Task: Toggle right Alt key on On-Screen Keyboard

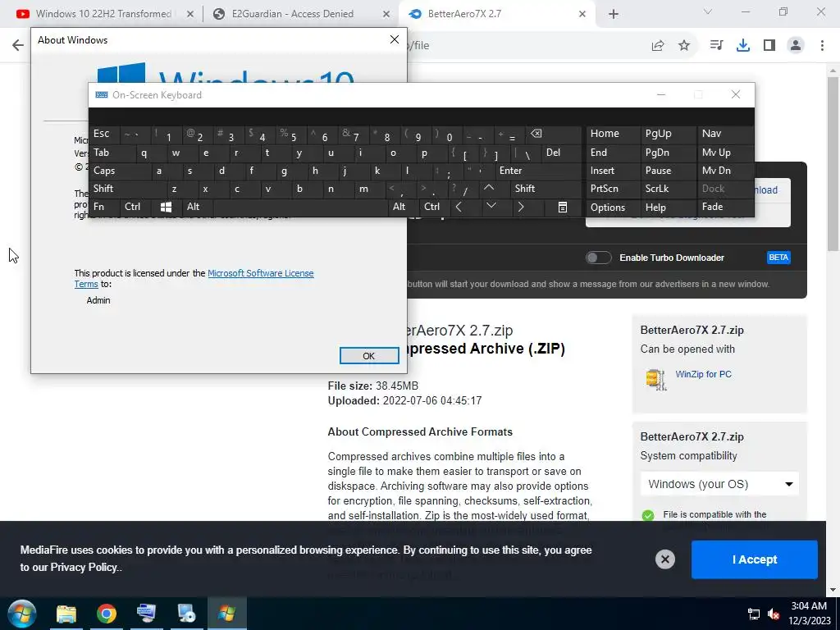Action: point(403,207)
